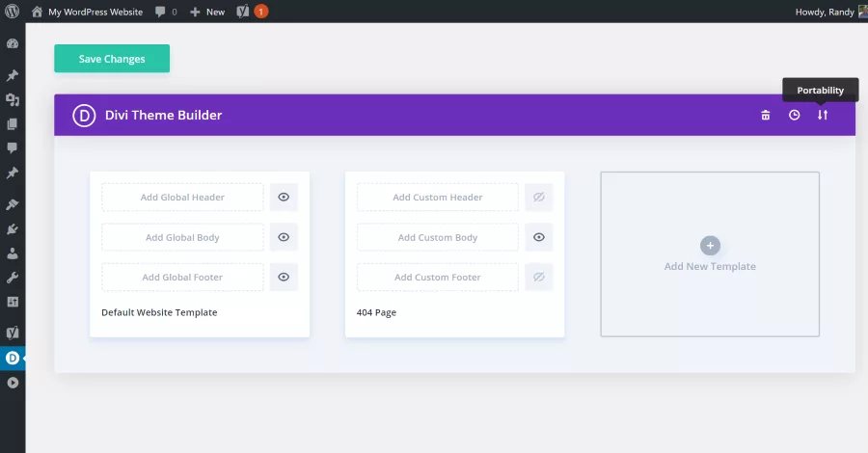Open the Projects pin icon in sidebar

pos(13,173)
